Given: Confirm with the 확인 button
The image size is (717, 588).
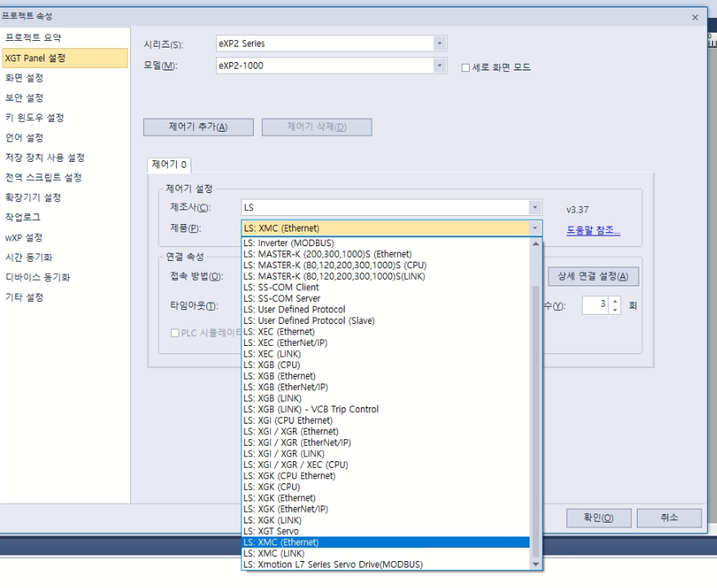Looking at the screenshot, I should pyautogui.click(x=598, y=518).
